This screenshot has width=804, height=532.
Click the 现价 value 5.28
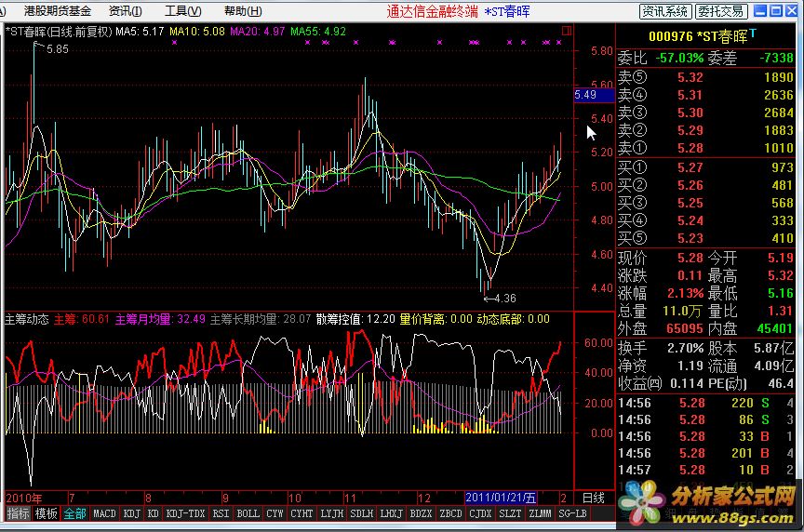(x=690, y=258)
